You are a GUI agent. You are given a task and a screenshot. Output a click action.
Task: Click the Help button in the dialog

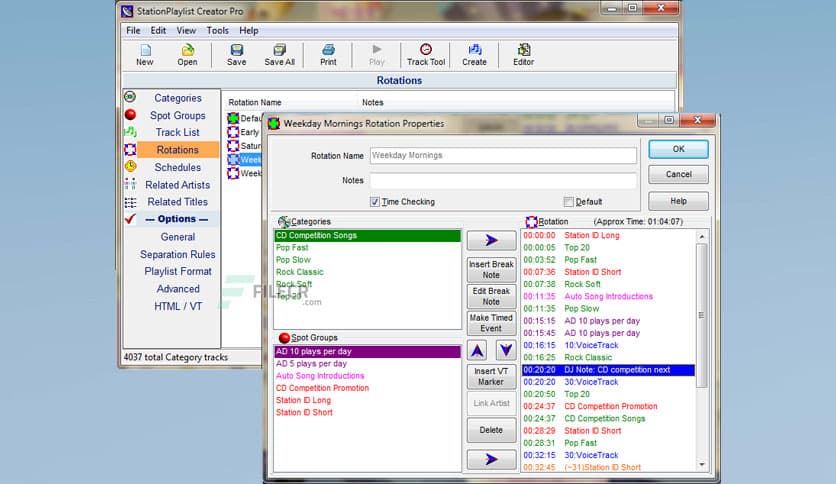pyautogui.click(x=678, y=201)
